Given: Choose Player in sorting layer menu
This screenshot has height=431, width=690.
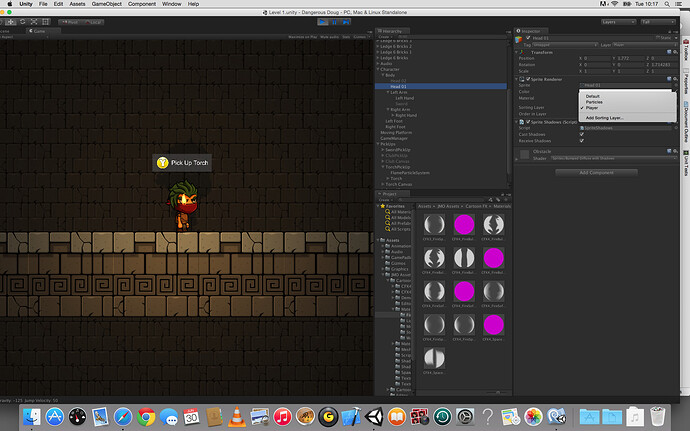Looking at the screenshot, I should (628, 108).
